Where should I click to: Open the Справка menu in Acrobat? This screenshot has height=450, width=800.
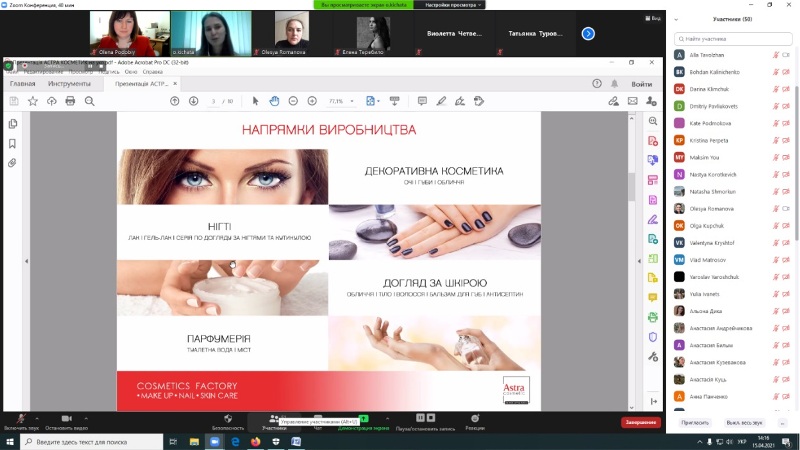(153, 72)
